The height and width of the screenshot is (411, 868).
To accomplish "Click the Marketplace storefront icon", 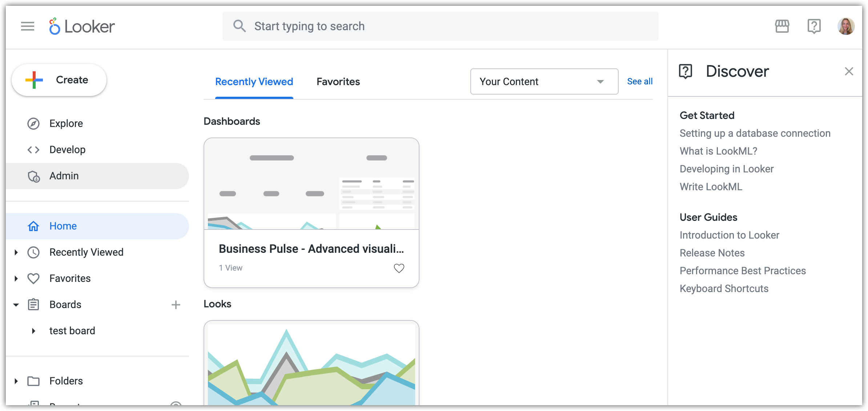I will 782,26.
